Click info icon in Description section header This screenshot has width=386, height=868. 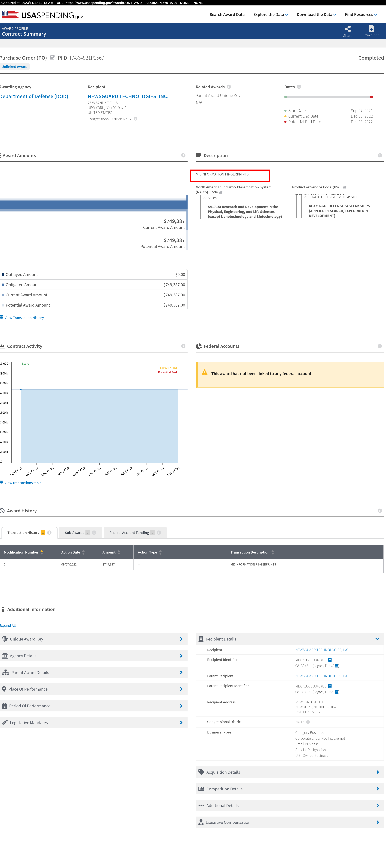pyautogui.click(x=380, y=155)
